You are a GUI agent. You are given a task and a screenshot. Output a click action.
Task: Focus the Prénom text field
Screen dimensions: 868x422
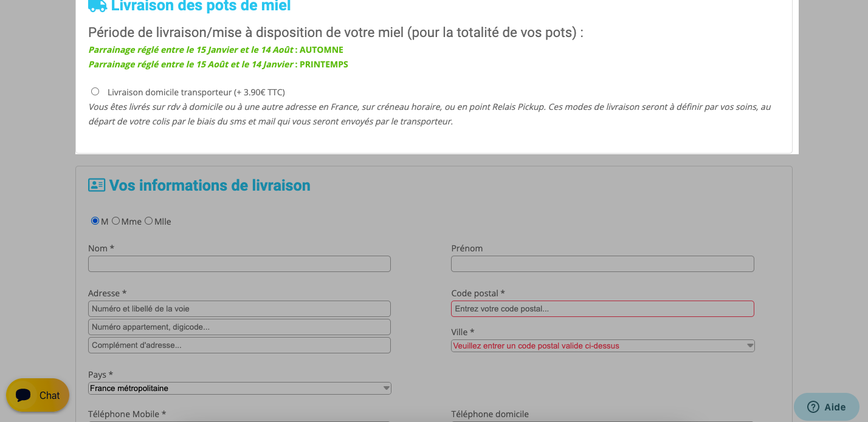click(602, 264)
